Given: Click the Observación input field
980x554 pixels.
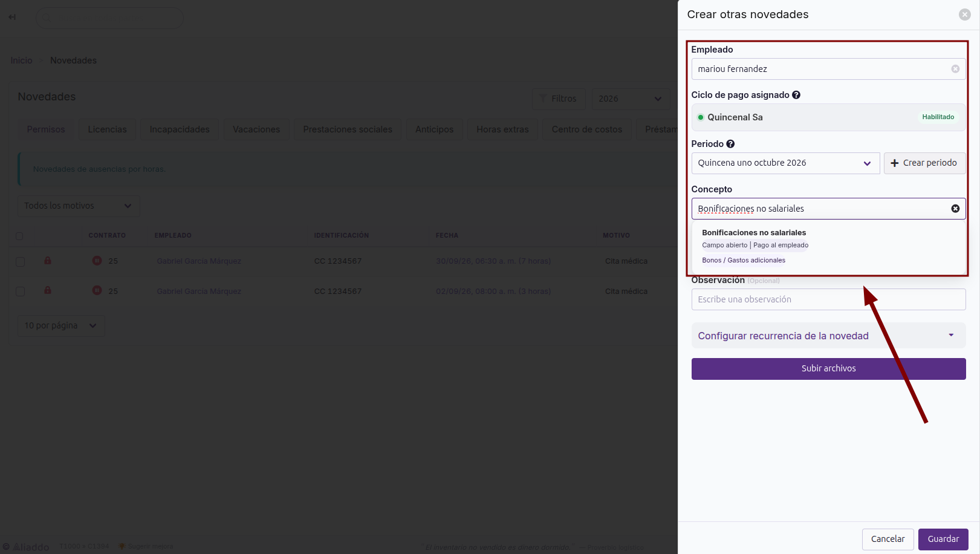Looking at the screenshot, I should tap(828, 299).
